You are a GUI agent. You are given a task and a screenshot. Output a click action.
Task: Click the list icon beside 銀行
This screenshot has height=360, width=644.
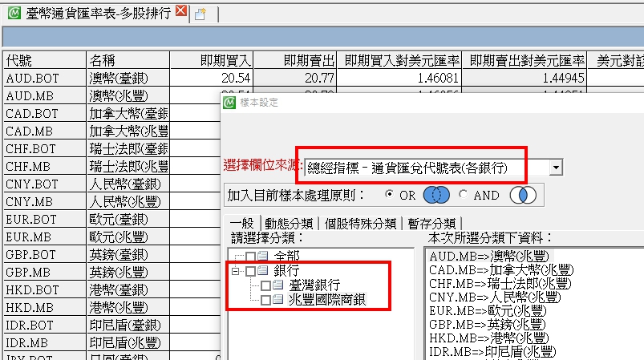coord(262,270)
